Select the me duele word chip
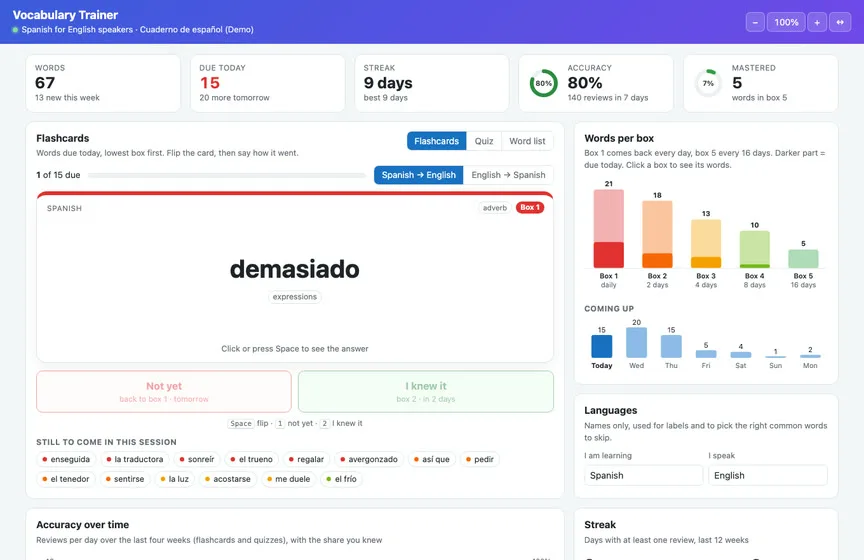864x560 pixels. coord(288,479)
